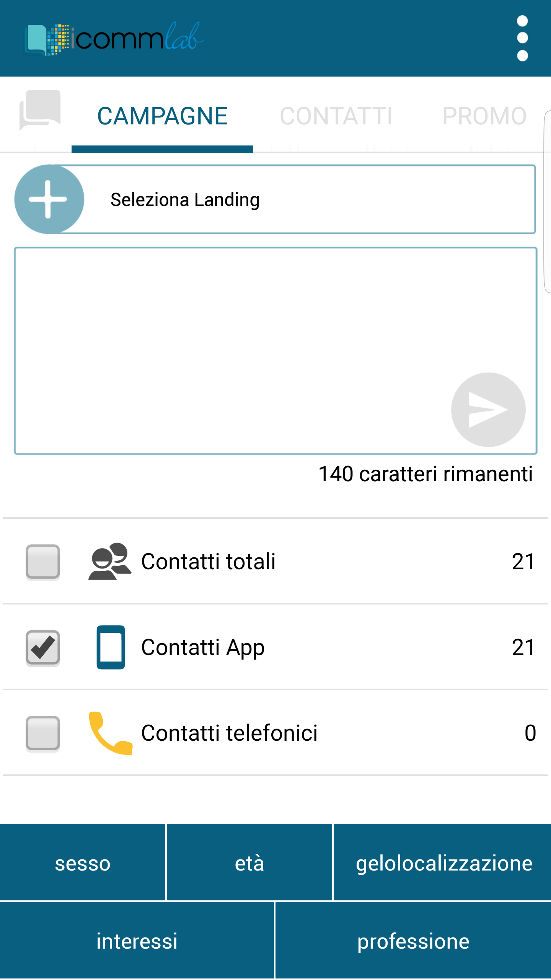
Task: Tap the yellow phone handset icon
Action: click(111, 733)
